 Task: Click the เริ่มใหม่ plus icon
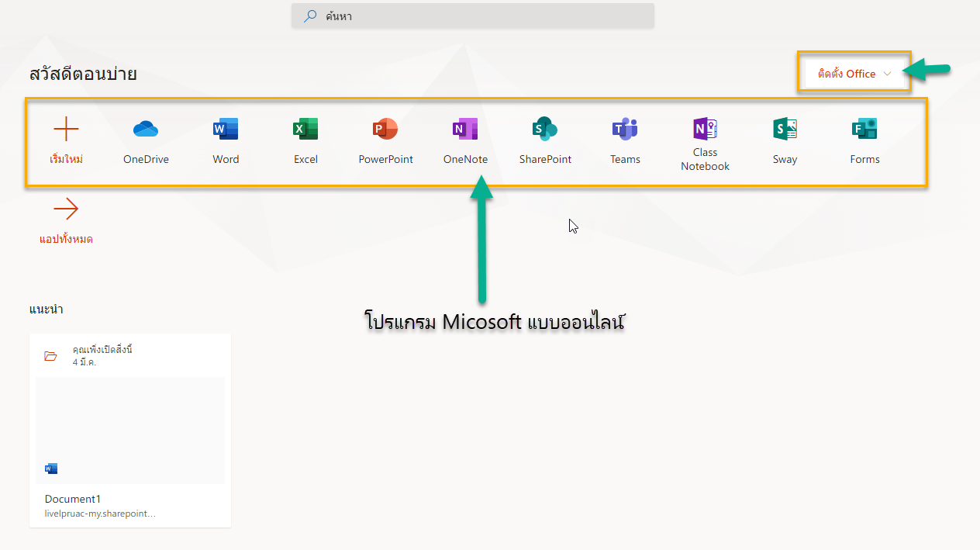[x=66, y=129]
